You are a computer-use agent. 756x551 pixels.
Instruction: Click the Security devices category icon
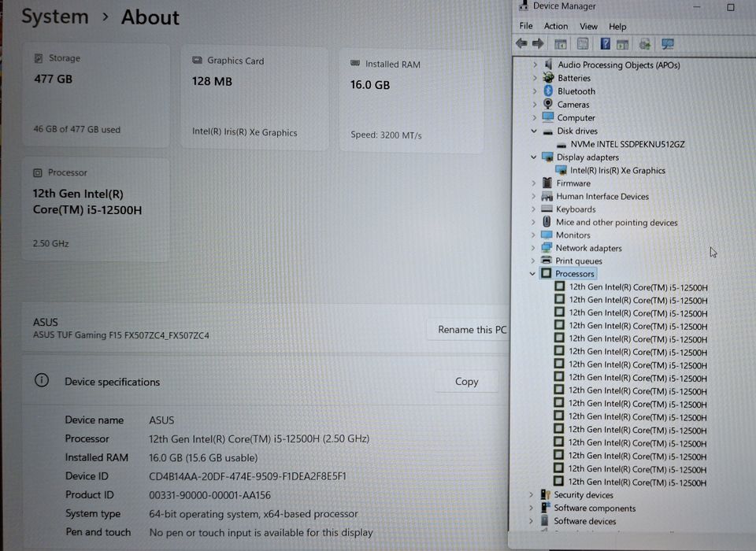tap(545, 494)
